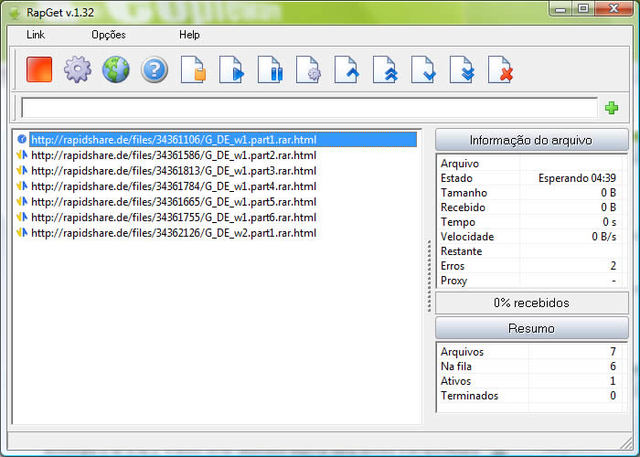Select the G_DE_w1.part2.rar.html link row

(x=174, y=155)
